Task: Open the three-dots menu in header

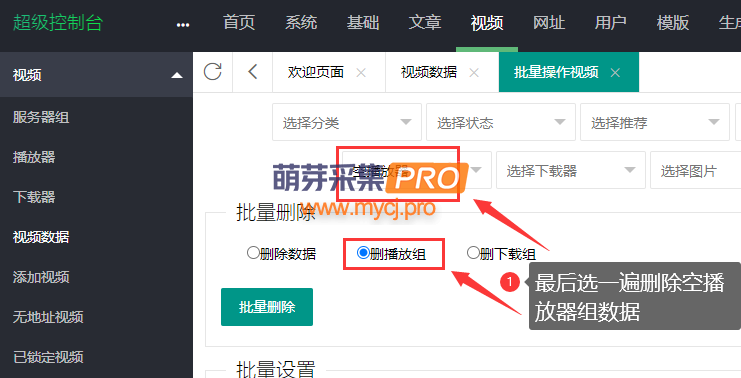Action: point(183,25)
